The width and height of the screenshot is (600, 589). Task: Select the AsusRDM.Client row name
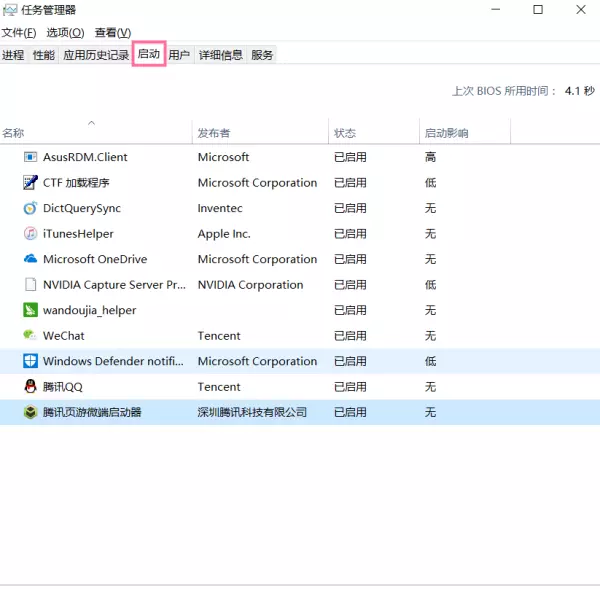(85, 157)
